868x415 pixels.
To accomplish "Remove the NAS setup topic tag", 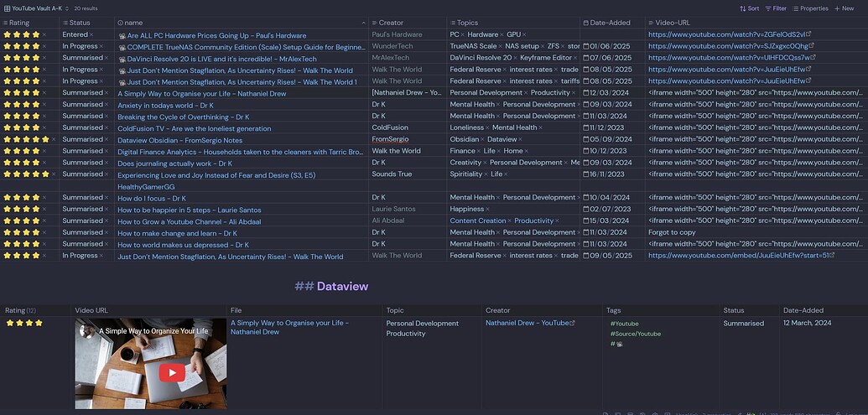I will pos(542,46).
